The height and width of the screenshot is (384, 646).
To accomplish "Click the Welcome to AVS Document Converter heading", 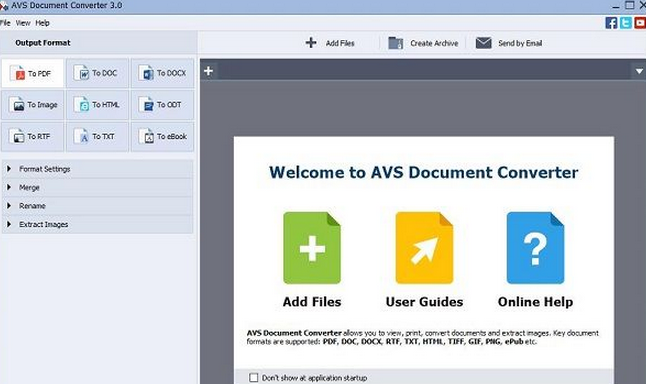I will (x=424, y=172).
